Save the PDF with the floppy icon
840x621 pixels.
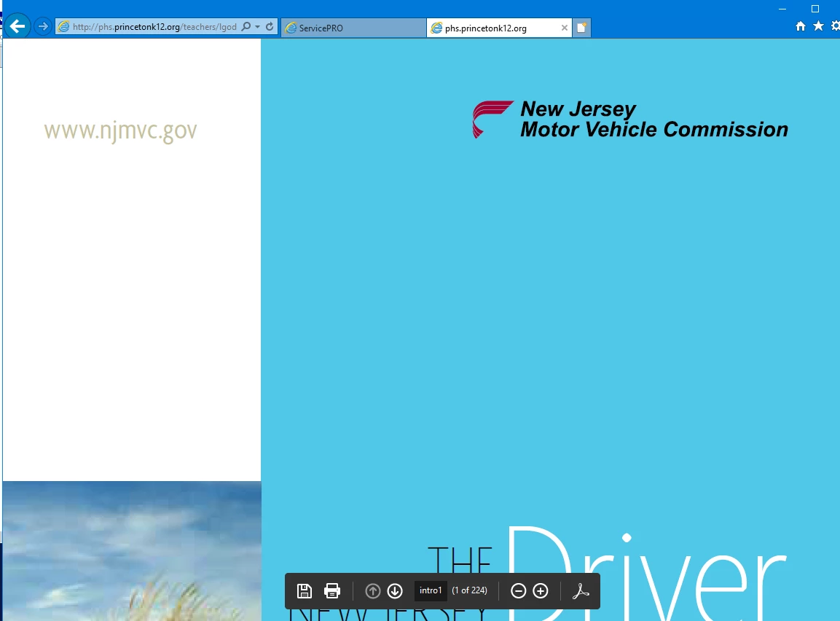pyautogui.click(x=305, y=590)
